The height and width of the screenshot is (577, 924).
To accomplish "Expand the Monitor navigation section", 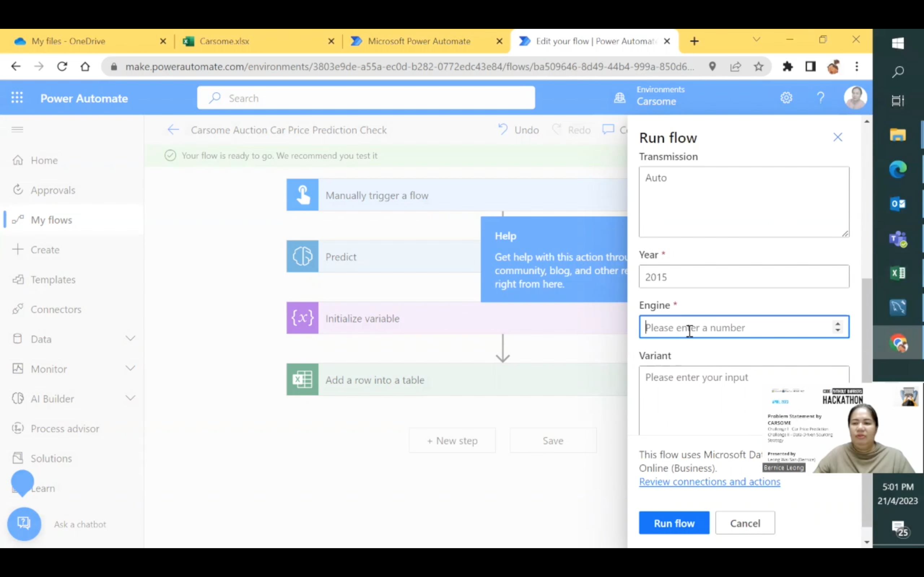I will click(130, 368).
